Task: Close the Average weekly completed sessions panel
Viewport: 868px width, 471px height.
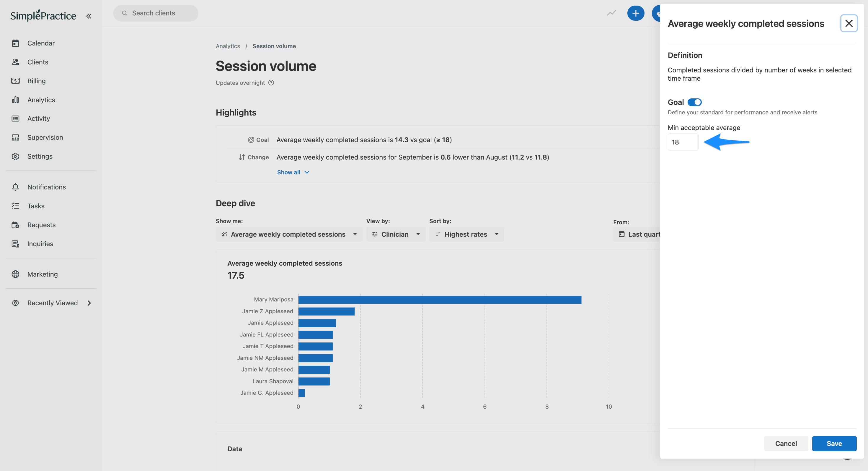Action: click(849, 23)
